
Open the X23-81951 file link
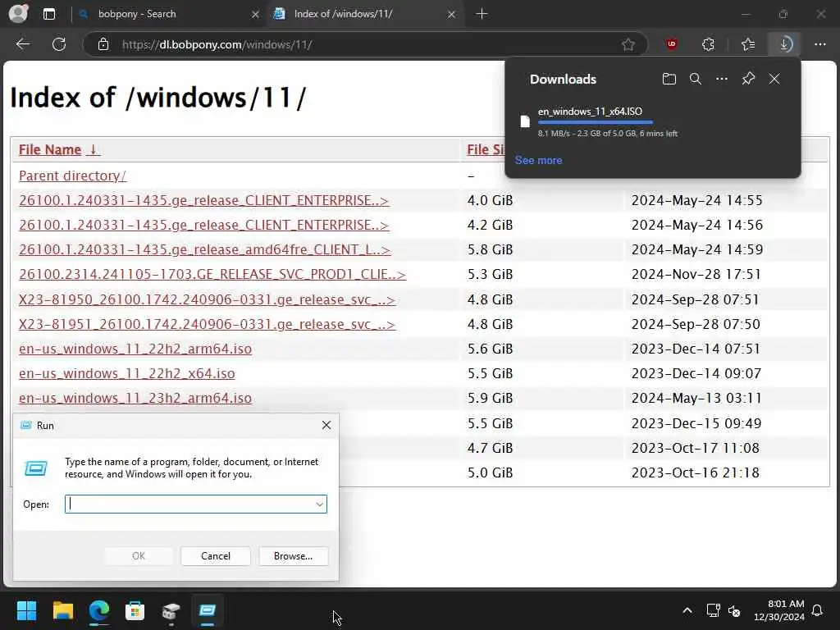[x=207, y=324]
